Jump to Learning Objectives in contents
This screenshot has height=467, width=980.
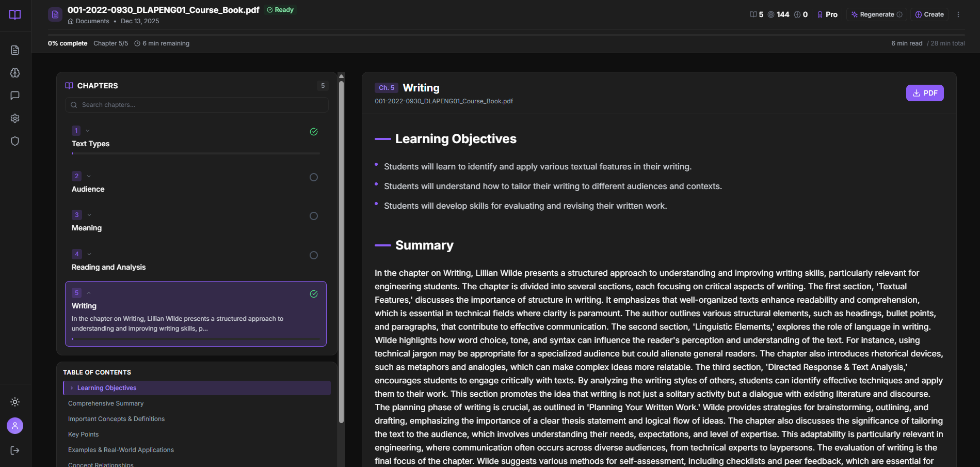197,388
